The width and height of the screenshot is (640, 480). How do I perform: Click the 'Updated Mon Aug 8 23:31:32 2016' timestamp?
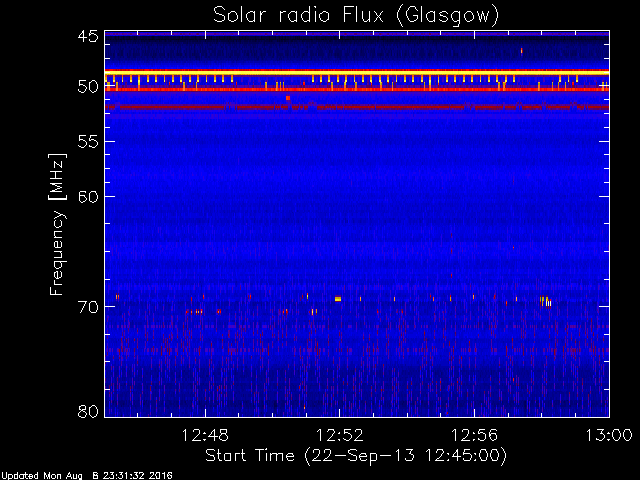87,476
